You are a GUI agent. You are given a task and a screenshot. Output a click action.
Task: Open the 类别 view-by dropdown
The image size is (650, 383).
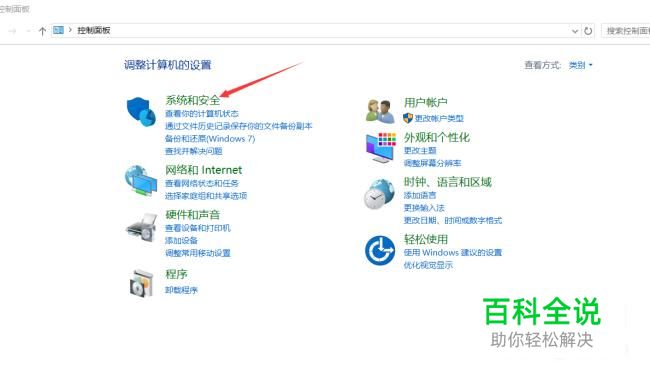click(580, 65)
